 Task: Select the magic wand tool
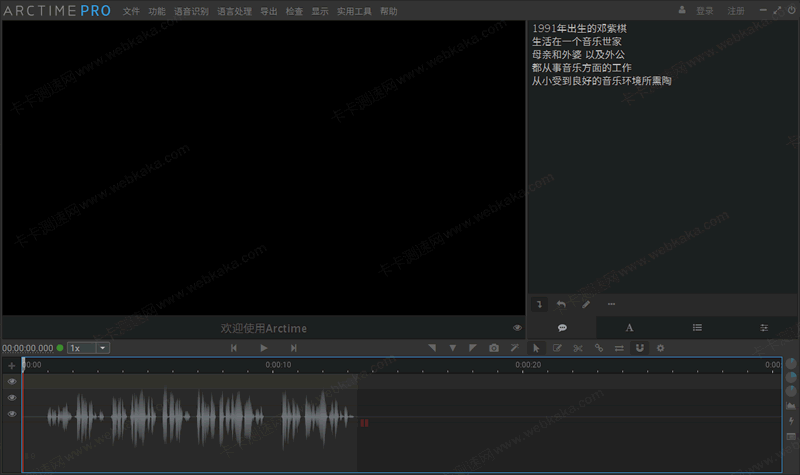pos(515,348)
